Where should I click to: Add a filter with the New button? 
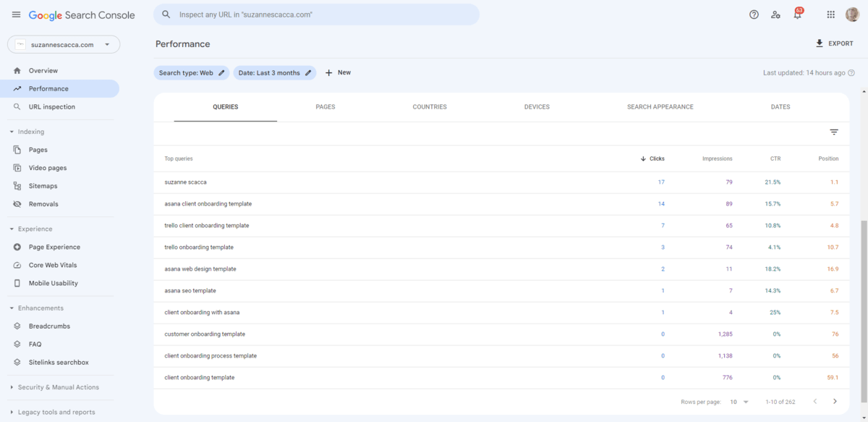(x=337, y=72)
